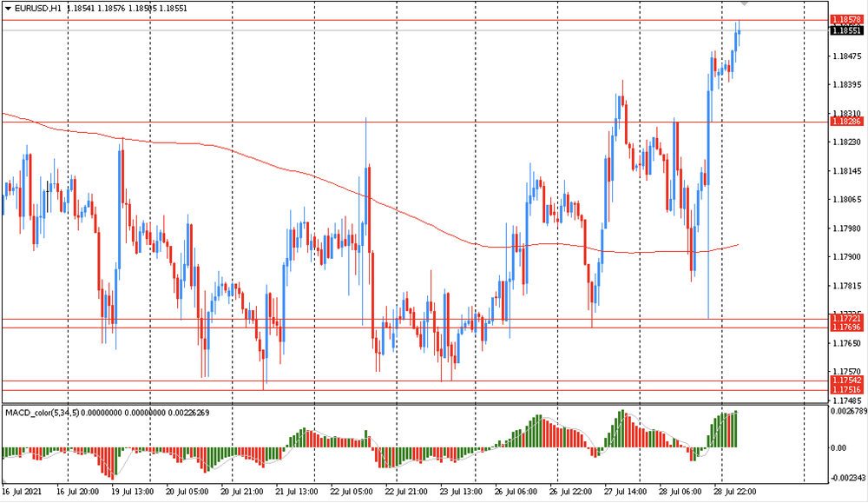Click the 16 Jul 20:00 time label
The image size is (868, 503).
click(77, 492)
